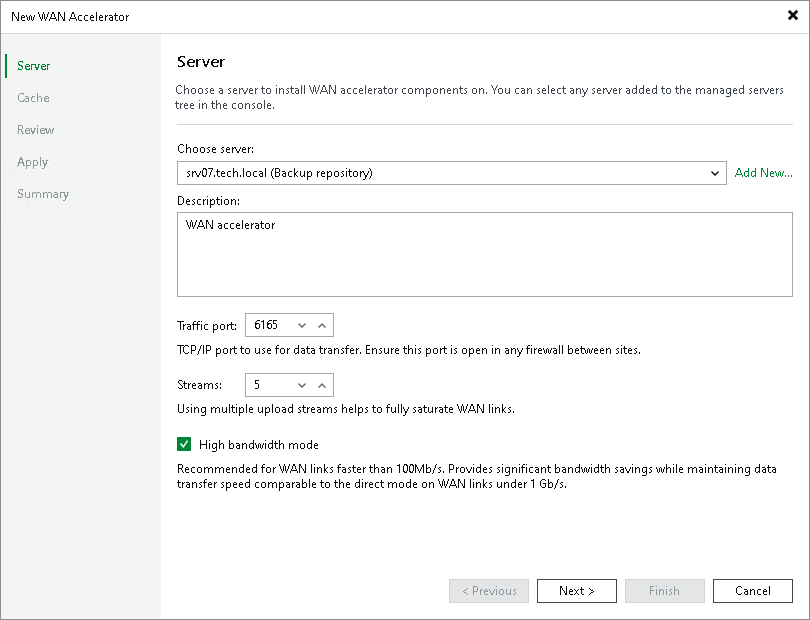
Task: Click the 'Server' page heading
Action: 201,62
